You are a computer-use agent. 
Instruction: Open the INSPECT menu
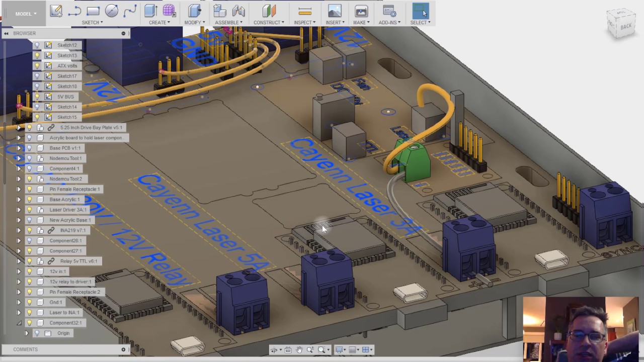(x=304, y=23)
